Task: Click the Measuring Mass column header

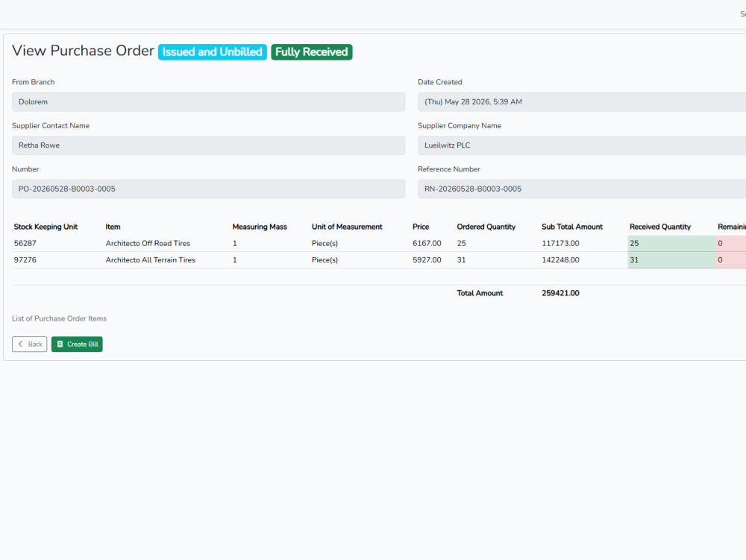Action: pyautogui.click(x=260, y=227)
